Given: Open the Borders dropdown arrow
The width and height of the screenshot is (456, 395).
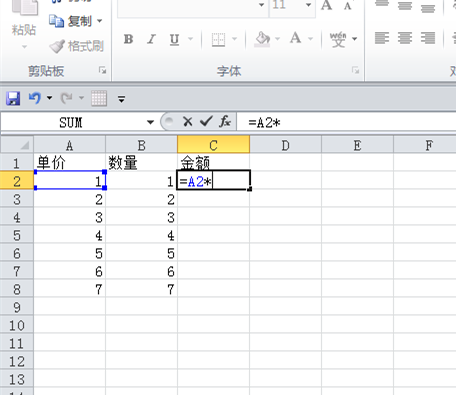Looking at the screenshot, I should click(234, 39).
